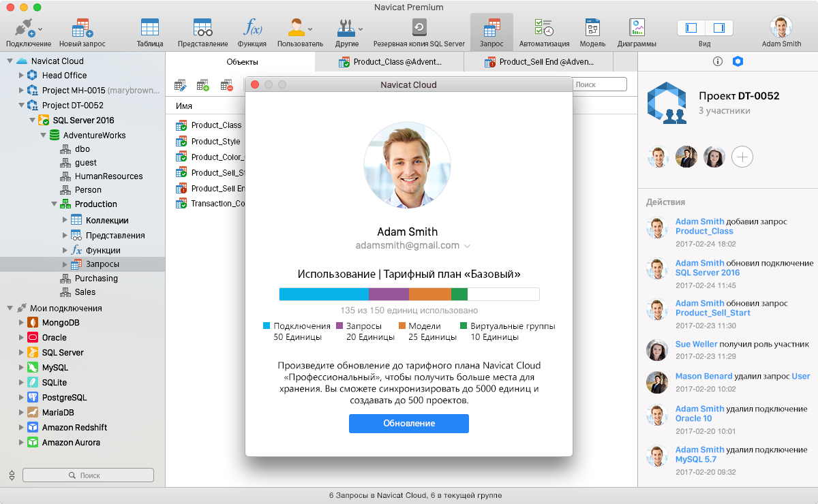Collapse the Production schema node

(x=54, y=204)
